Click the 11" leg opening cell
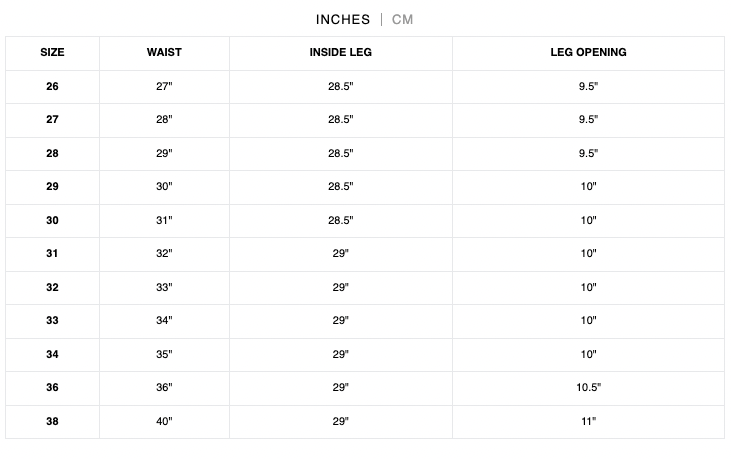The height and width of the screenshot is (459, 731). pos(588,421)
